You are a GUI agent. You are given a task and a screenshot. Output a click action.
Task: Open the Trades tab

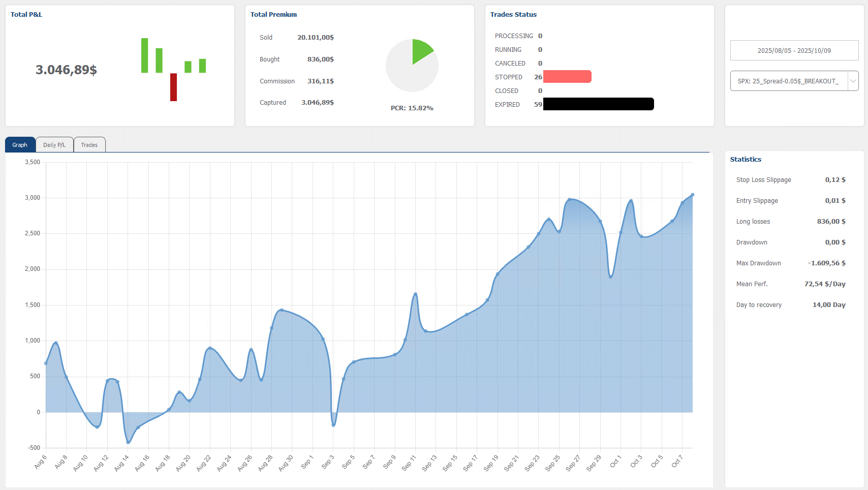pyautogui.click(x=89, y=145)
